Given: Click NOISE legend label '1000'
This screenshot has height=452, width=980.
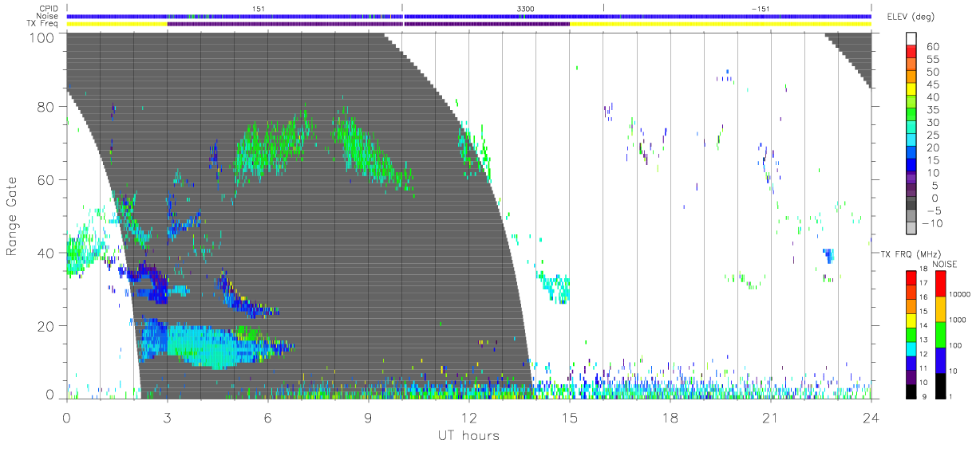Looking at the screenshot, I should [959, 319].
